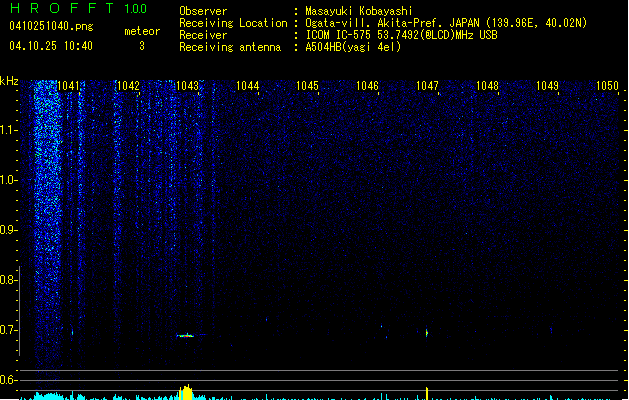Click time marker 1041
Screen dimensions: 629x400
(69, 86)
